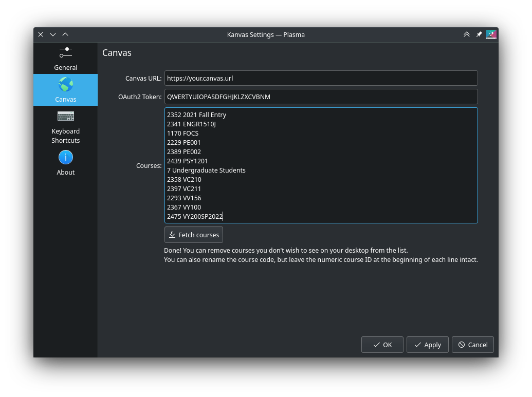Click the 'OAuth2 Token:' label
Screen dimensions: 532x397
click(140, 97)
